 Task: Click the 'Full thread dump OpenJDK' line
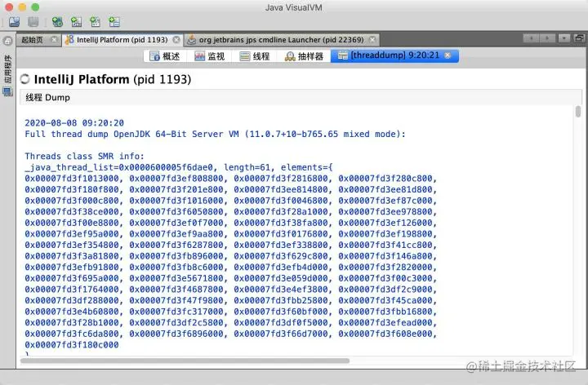click(x=216, y=134)
